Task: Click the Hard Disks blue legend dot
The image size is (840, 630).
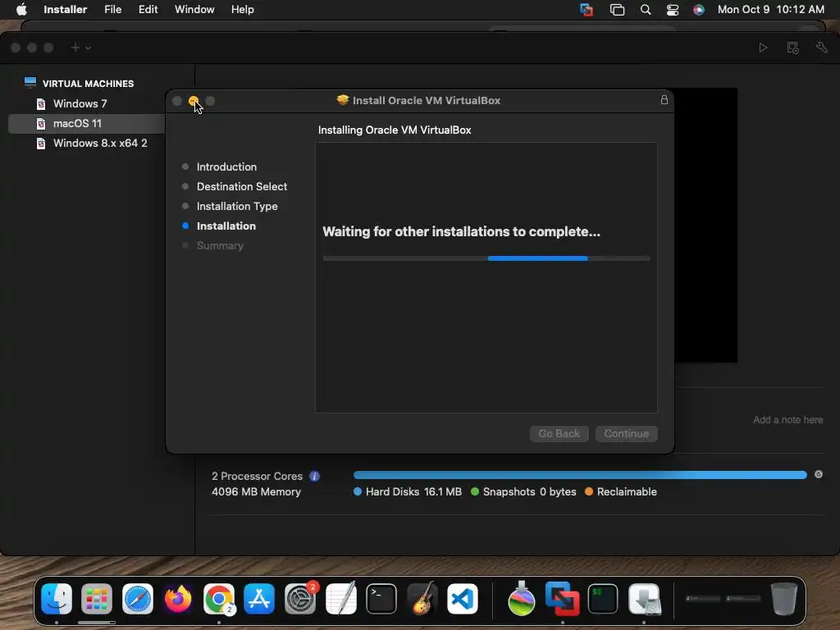Action: coord(358,492)
